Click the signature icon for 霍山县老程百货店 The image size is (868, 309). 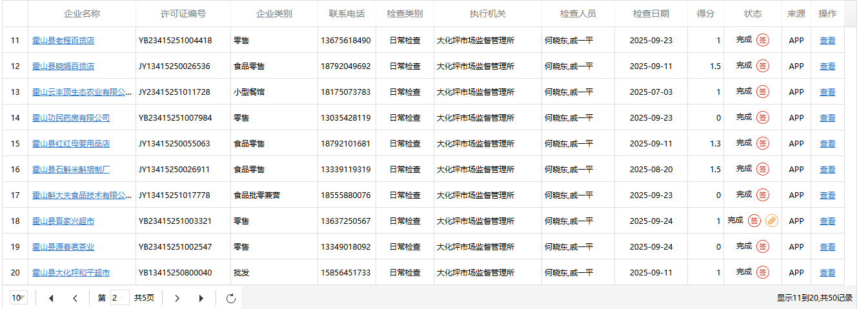[763, 40]
